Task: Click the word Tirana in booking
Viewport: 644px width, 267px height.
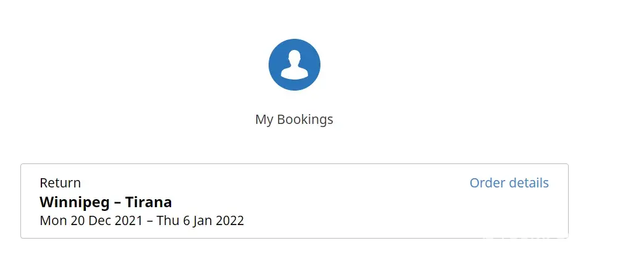Action: 148,202
